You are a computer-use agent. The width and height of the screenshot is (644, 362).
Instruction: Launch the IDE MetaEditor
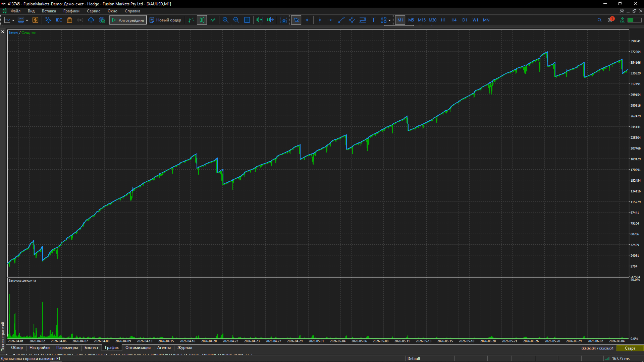pos(59,20)
